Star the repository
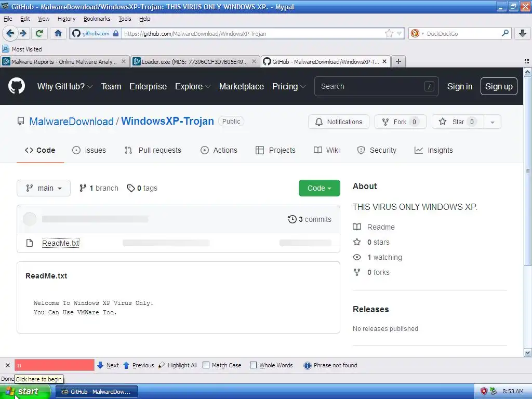This screenshot has height=399, width=532. coord(458,122)
